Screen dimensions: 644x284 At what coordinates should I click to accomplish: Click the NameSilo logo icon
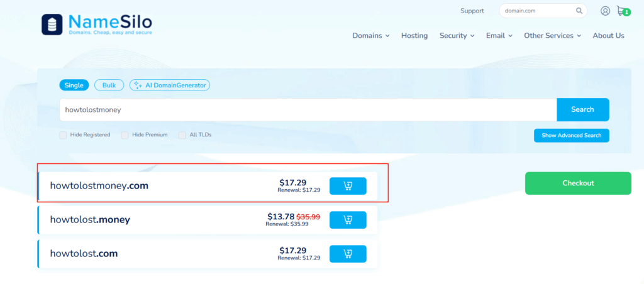point(52,24)
